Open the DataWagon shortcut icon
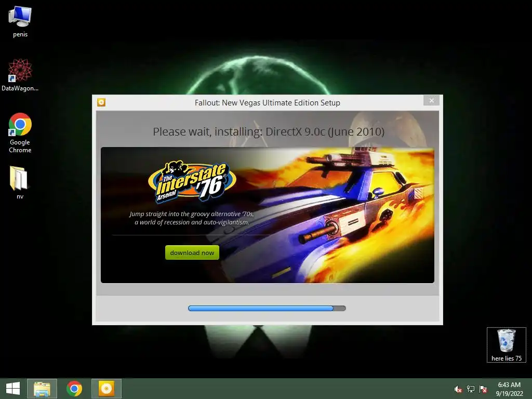The height and width of the screenshot is (399, 532). [x=20, y=75]
